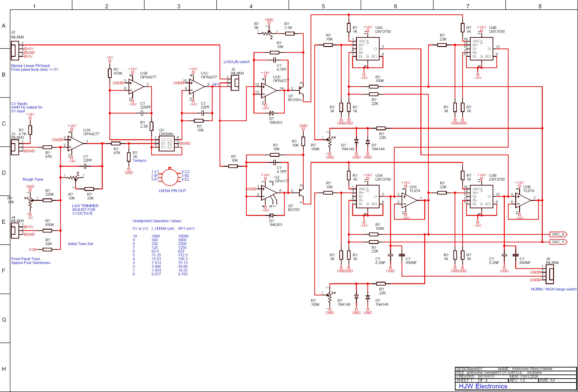Click the Unadjusted Operation Values heading
The height and width of the screenshot is (392, 578).
(157, 221)
